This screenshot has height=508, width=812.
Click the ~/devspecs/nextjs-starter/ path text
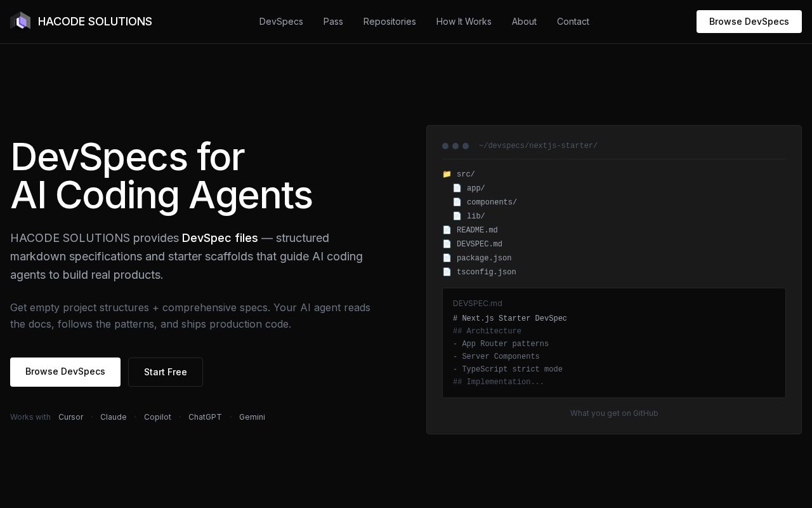pyautogui.click(x=538, y=146)
